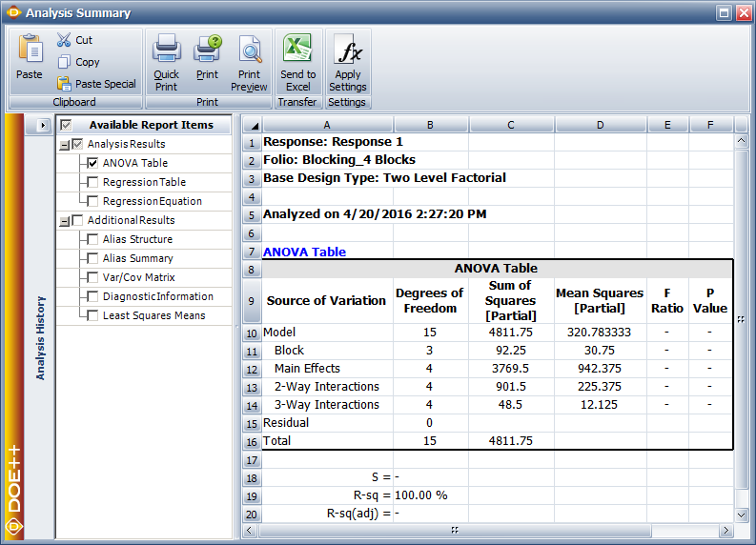Close the Analysis Summary window

point(744,13)
